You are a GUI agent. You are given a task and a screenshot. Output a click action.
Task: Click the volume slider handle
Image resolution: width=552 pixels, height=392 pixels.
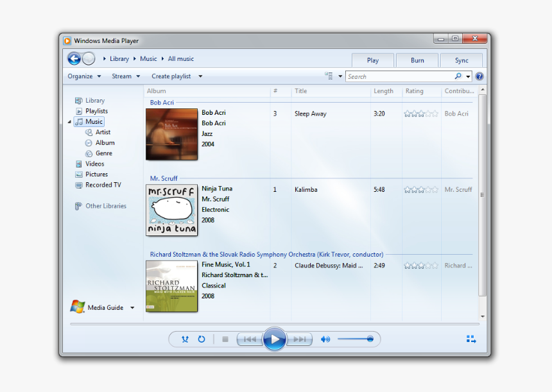pyautogui.click(x=370, y=339)
